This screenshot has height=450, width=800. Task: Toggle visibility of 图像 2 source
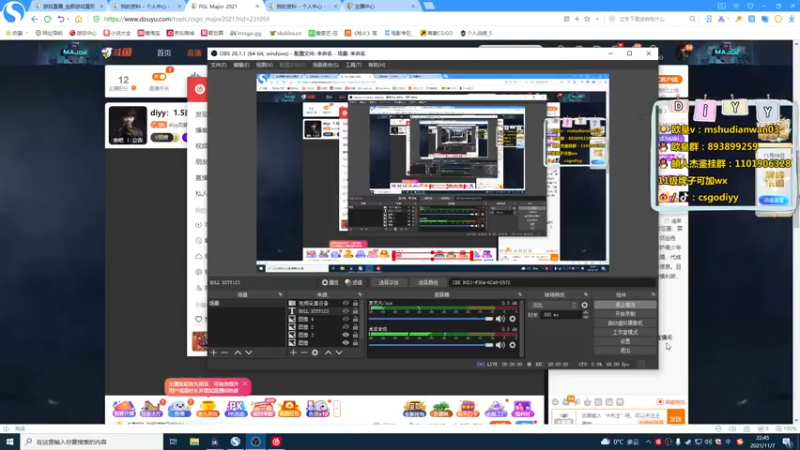345,327
